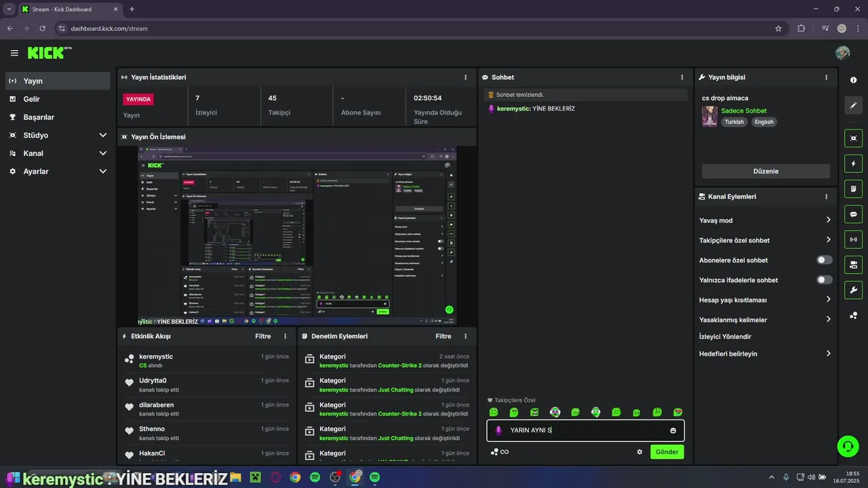This screenshot has width=868, height=488.
Task: Click the broadcast signal icon in right sidebar
Action: point(853,239)
